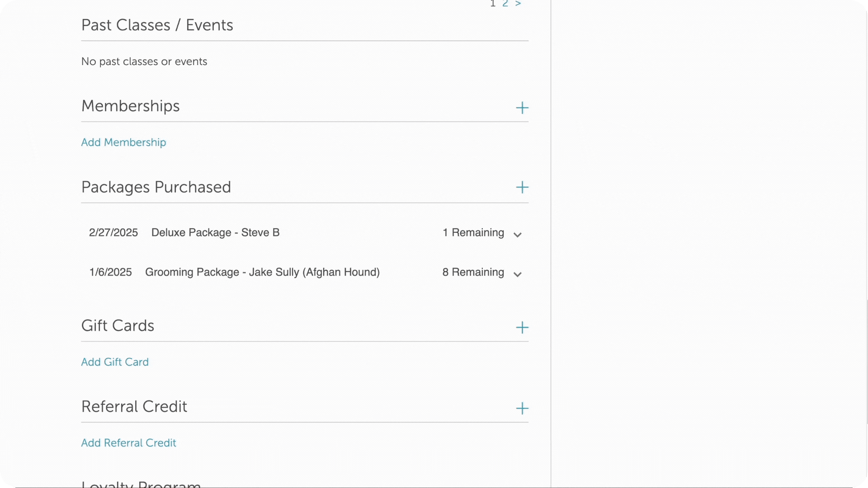Click the Memberships section heading
The width and height of the screenshot is (868, 488).
pyautogui.click(x=130, y=106)
